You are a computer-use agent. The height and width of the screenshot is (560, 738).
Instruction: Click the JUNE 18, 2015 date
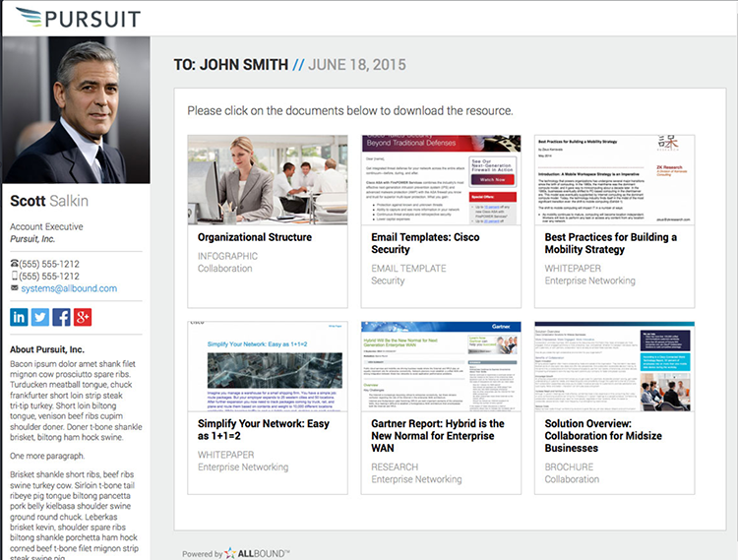tap(357, 65)
